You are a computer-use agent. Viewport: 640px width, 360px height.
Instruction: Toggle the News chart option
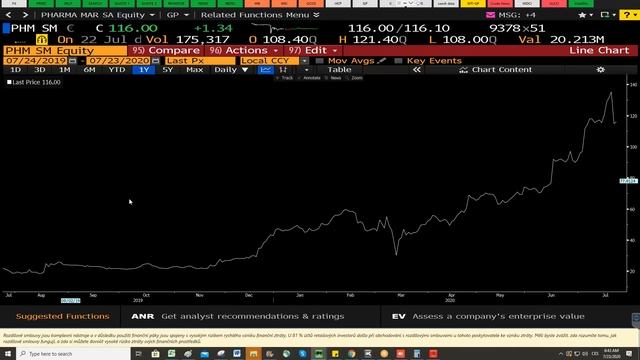[333, 78]
